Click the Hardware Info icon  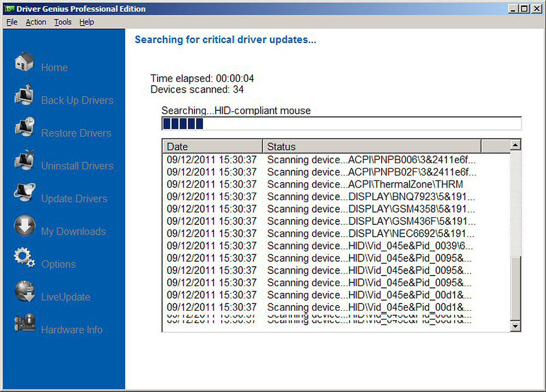25,323
